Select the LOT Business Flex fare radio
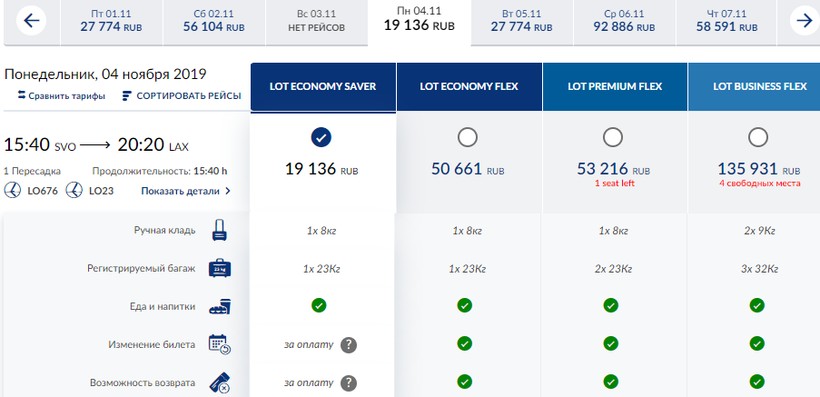This screenshot has width=820, height=397. click(758, 138)
